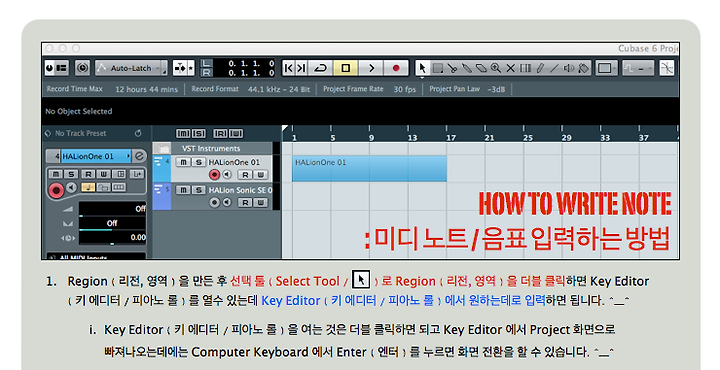Click the Record transport button
The height and width of the screenshot is (370, 720).
395,68
